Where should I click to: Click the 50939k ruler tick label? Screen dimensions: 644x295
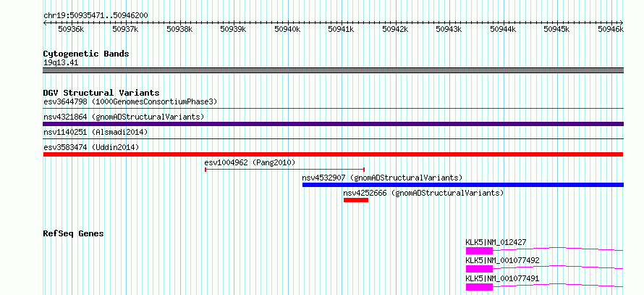233,29
